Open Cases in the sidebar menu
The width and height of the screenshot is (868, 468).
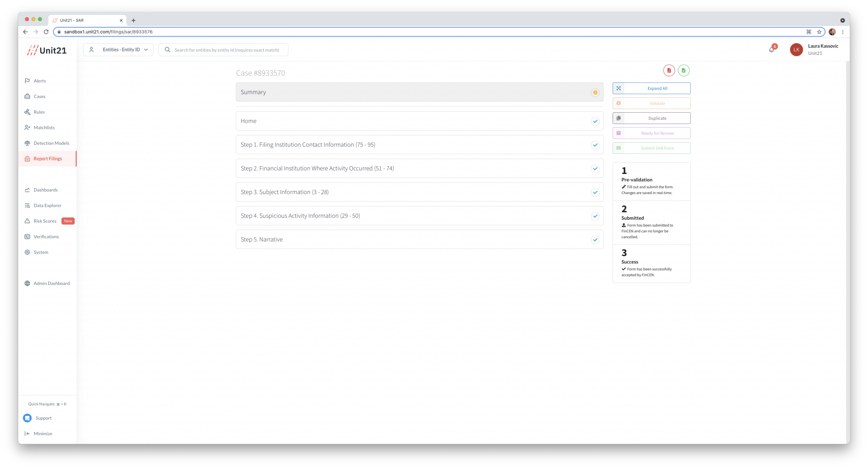(39, 96)
